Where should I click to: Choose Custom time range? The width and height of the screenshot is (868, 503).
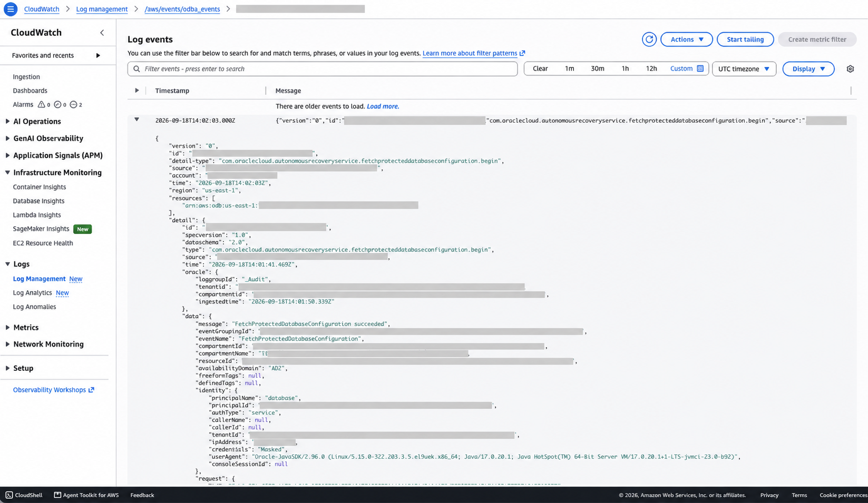tap(681, 69)
